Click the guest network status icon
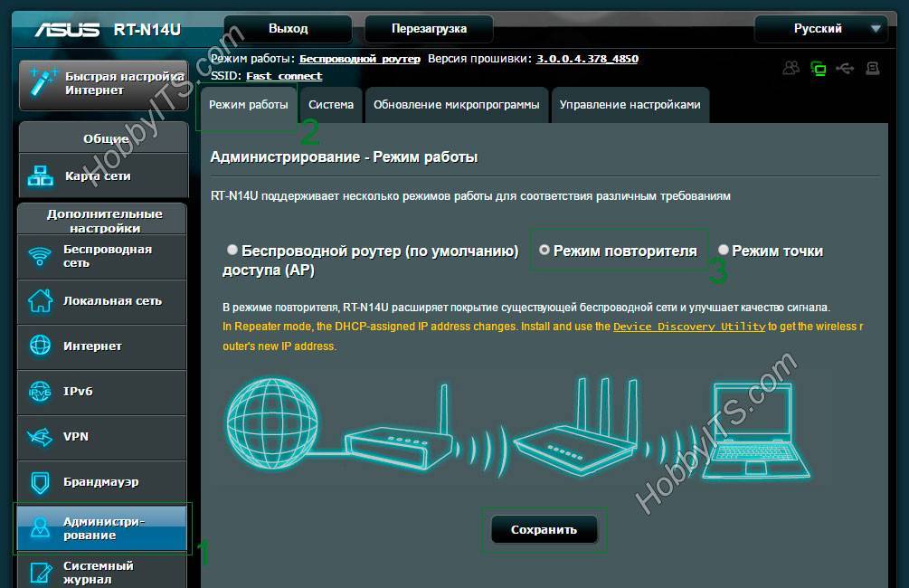Viewport: 909px width, 588px height. coord(791,68)
